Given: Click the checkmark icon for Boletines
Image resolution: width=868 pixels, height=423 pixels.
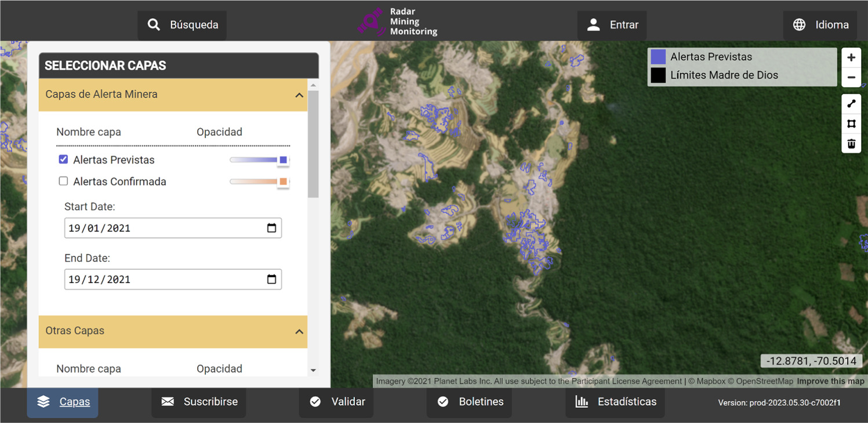Looking at the screenshot, I should [443, 402].
